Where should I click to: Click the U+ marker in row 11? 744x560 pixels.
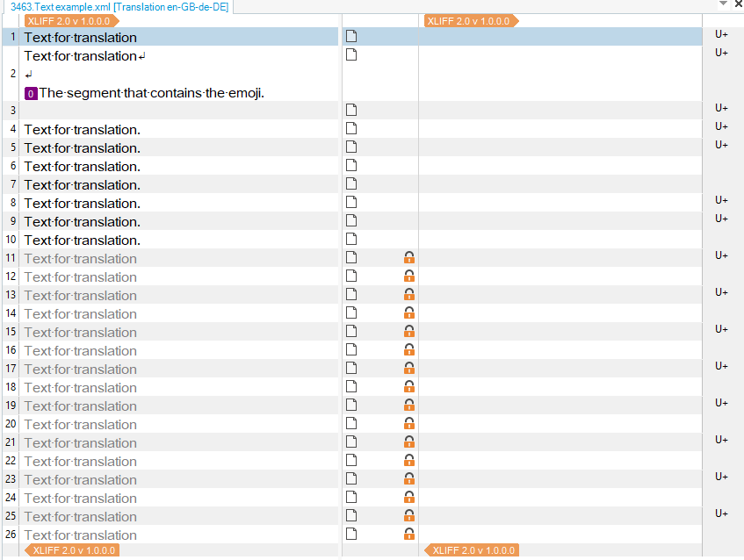[721, 255]
